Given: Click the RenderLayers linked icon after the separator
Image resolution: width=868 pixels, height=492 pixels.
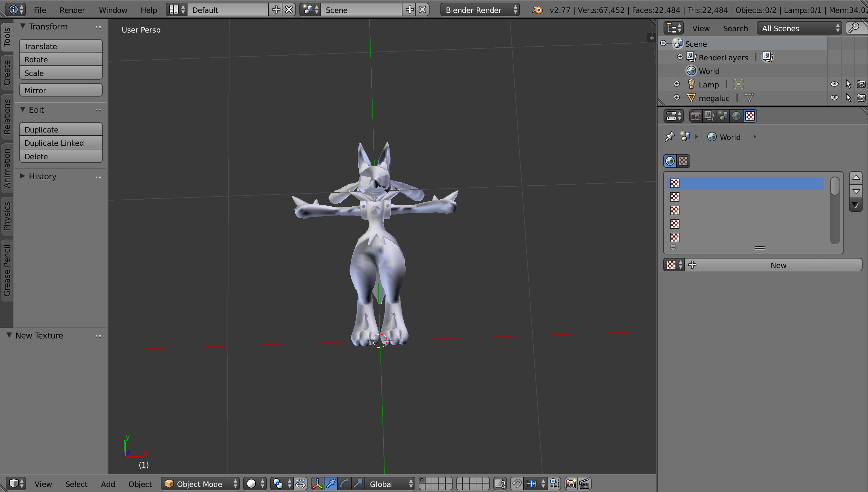Looking at the screenshot, I should (x=768, y=57).
